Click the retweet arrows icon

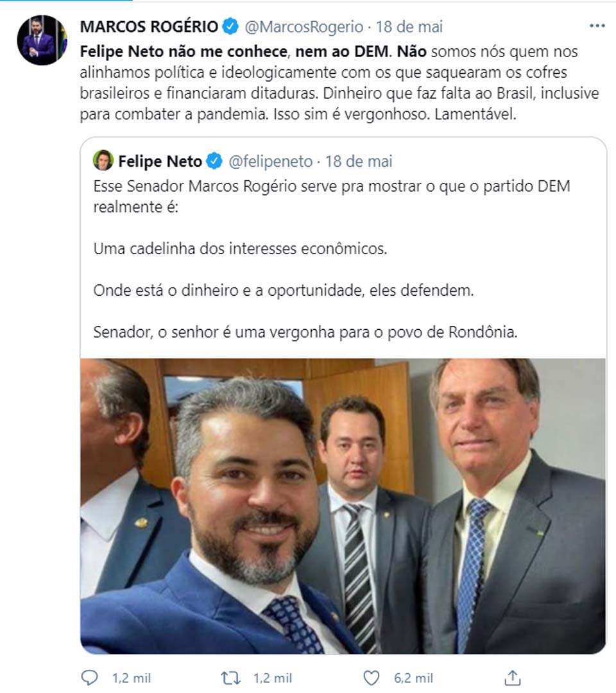pos(230,678)
